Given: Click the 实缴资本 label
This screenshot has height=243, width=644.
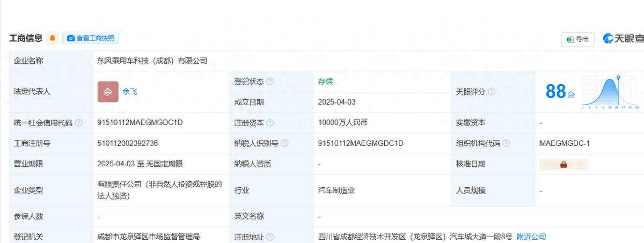Looking at the screenshot, I should (x=471, y=123).
